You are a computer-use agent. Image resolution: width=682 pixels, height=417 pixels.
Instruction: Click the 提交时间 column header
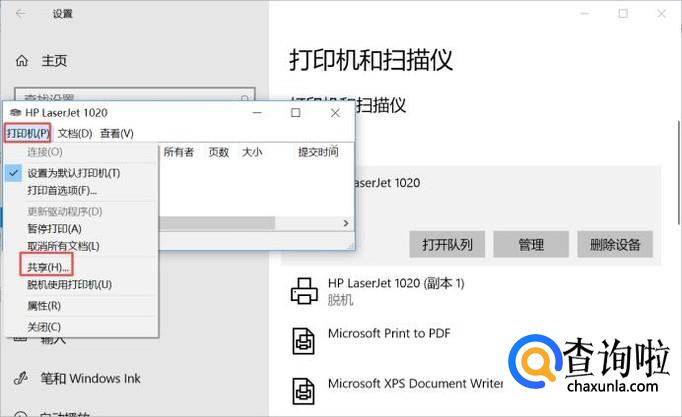click(x=318, y=152)
